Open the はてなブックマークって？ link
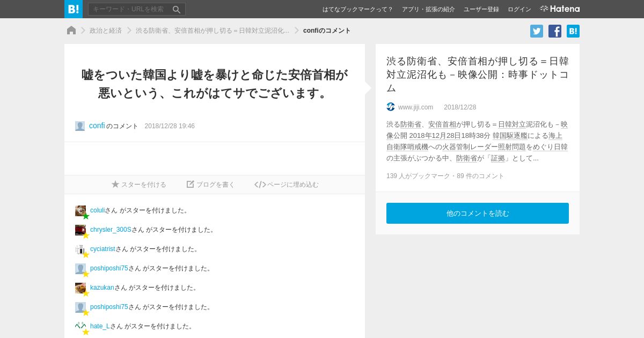 (357, 9)
